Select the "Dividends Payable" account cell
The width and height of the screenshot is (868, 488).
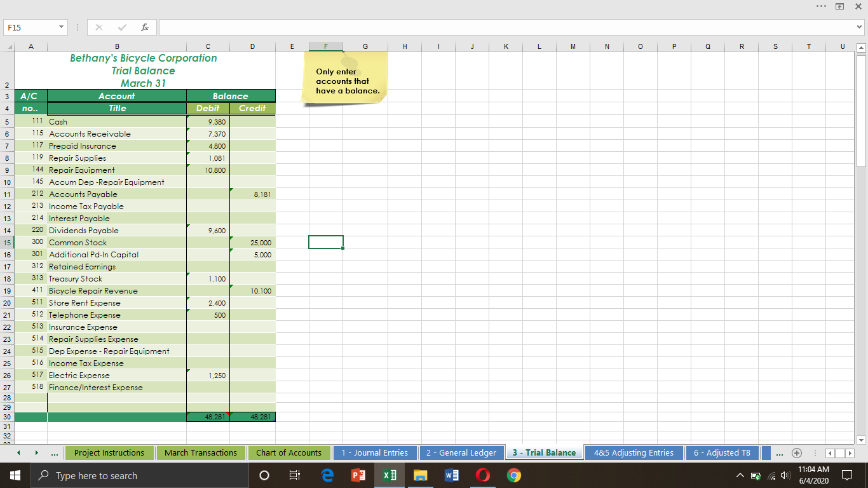click(x=117, y=230)
